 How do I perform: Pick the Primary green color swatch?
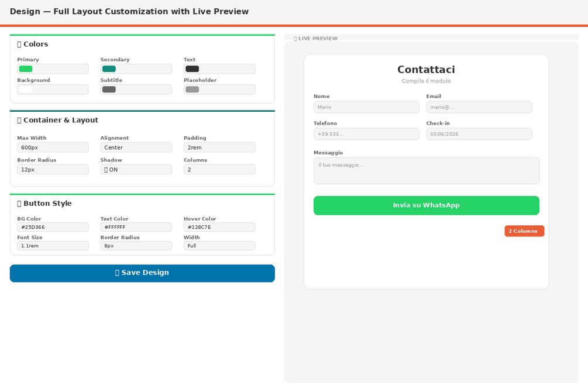click(26, 69)
